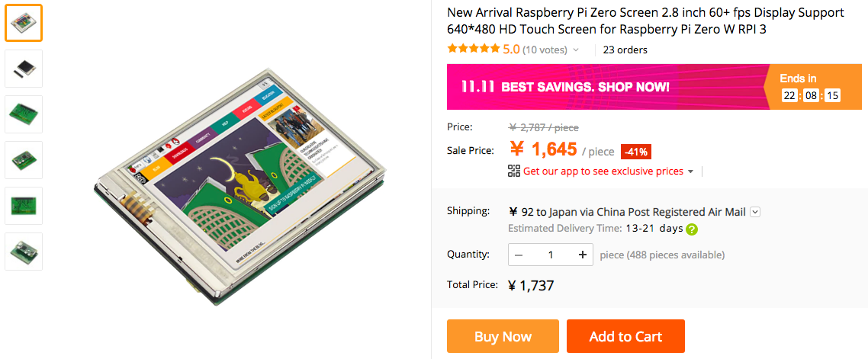Select the black screen with pin header thumbnail

point(24,69)
